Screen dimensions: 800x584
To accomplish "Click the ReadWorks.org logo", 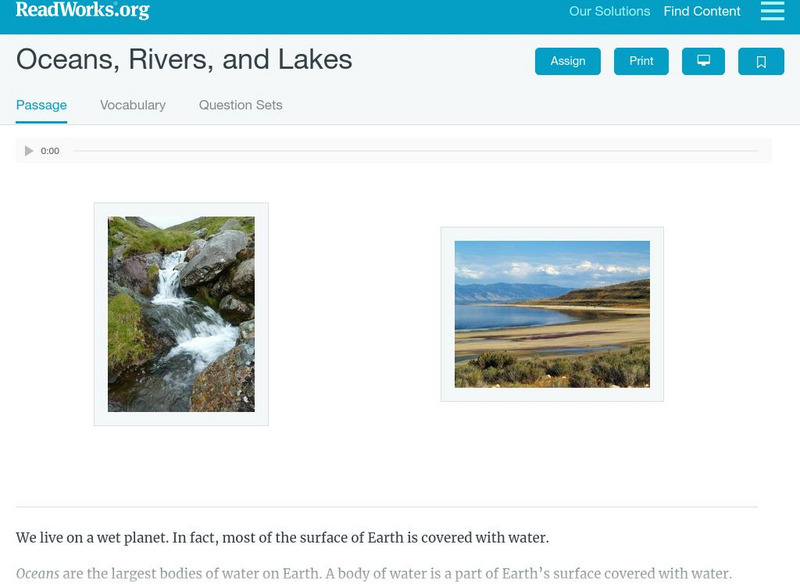I will click(83, 10).
